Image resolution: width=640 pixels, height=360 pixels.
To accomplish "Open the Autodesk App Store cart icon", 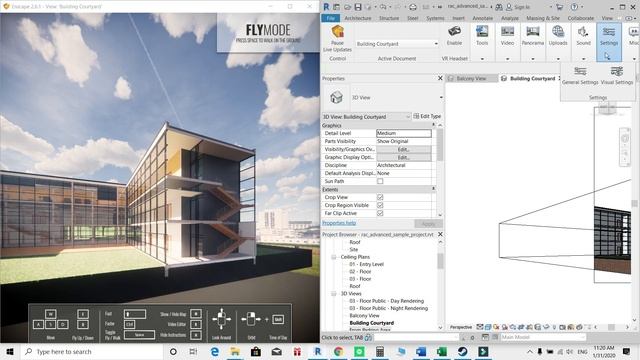I will pyautogui.click(x=559, y=7).
